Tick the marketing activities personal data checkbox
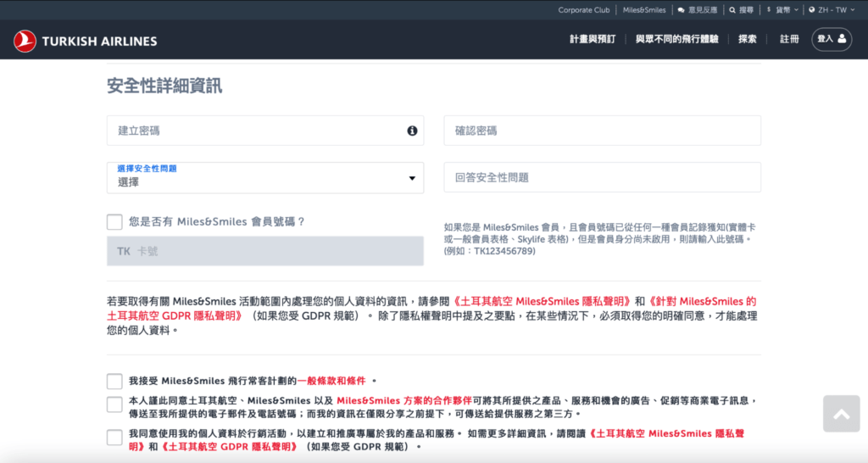The width and height of the screenshot is (868, 463). point(114,438)
